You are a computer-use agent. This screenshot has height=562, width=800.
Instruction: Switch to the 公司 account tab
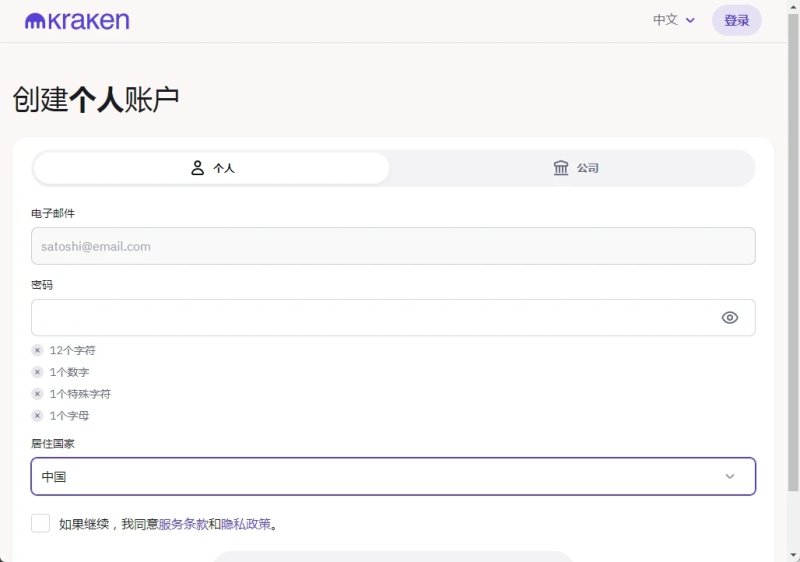[x=574, y=168]
